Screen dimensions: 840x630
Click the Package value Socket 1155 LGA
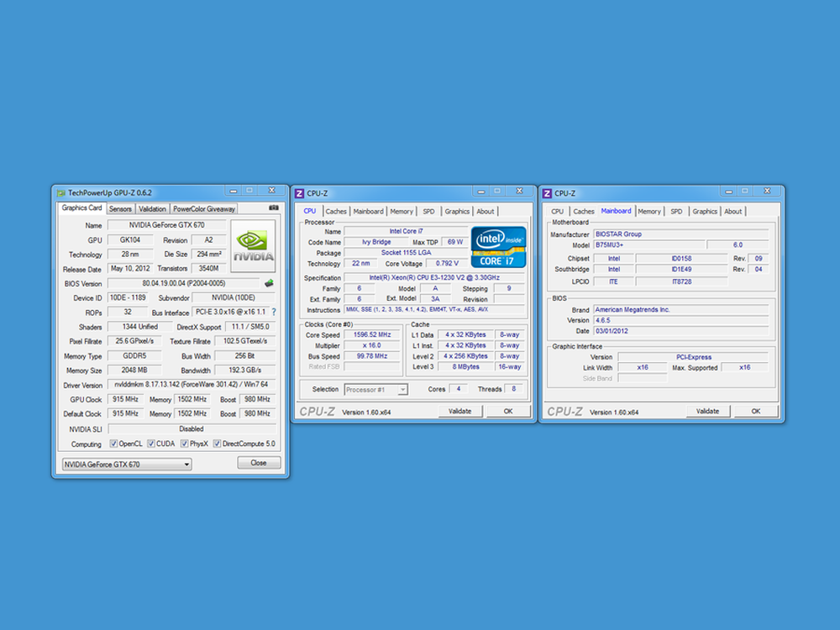tap(406, 253)
